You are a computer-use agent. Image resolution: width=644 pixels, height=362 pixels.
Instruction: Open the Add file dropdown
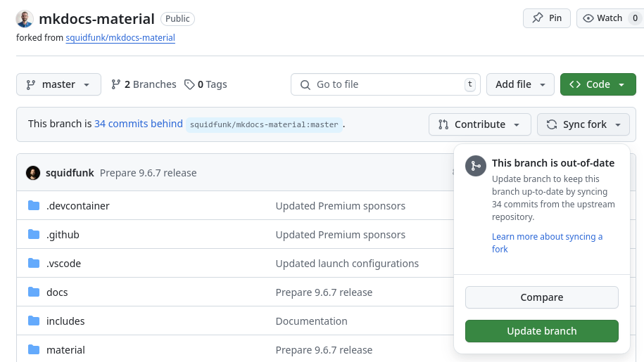click(x=520, y=84)
